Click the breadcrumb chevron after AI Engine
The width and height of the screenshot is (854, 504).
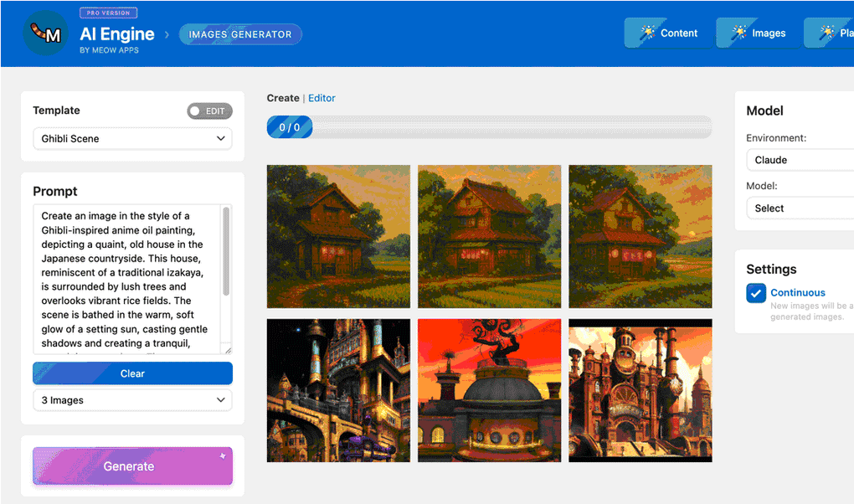tap(167, 34)
